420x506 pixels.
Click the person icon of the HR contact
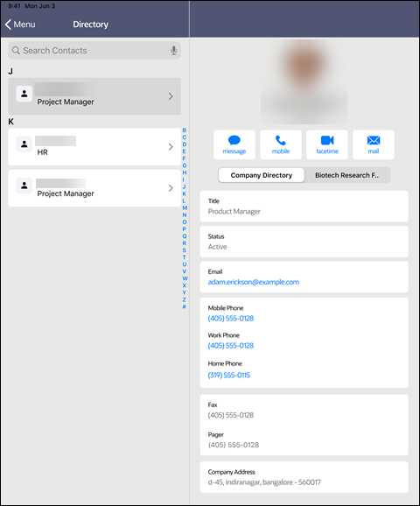point(24,144)
